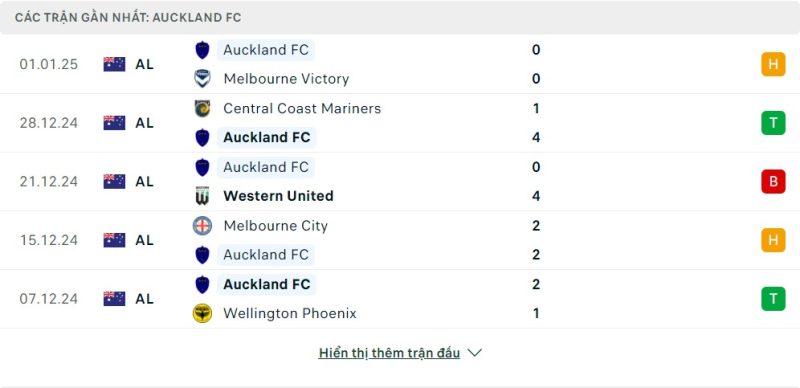Click the Australian flag in 28.12.24 row
This screenshot has width=800, height=388.
(114, 123)
